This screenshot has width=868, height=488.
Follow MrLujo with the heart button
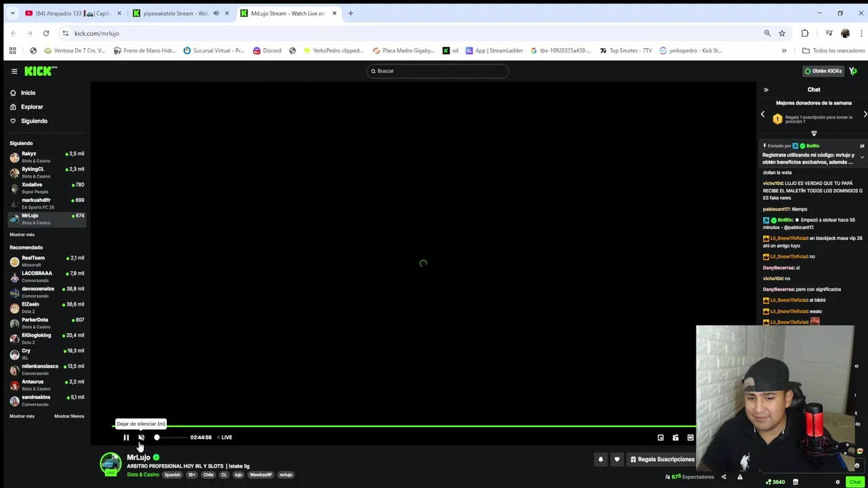coord(616,460)
